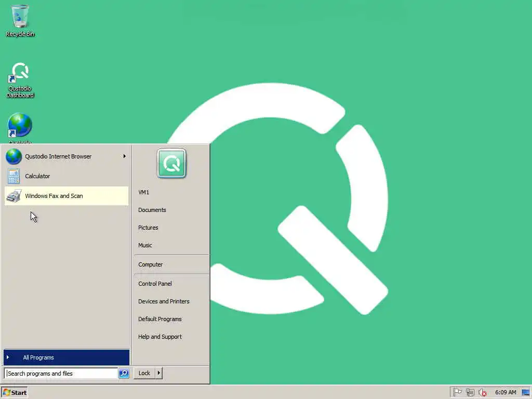This screenshot has width=532, height=399.
Task: Open Qustodio Internet Browser from Start menu
Action: coord(66,156)
